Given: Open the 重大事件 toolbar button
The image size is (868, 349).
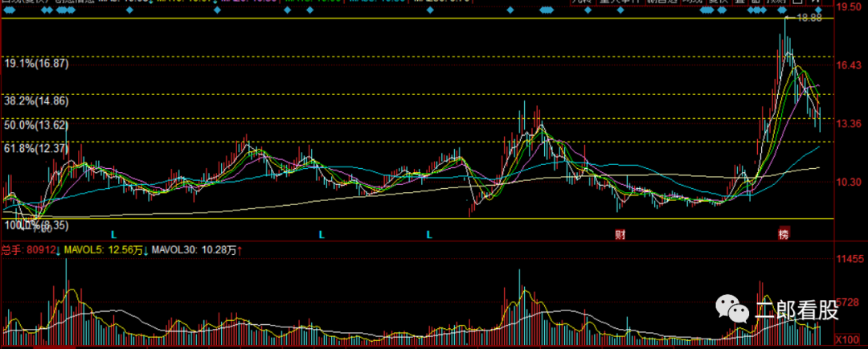Looking at the screenshot, I should (x=620, y=2).
